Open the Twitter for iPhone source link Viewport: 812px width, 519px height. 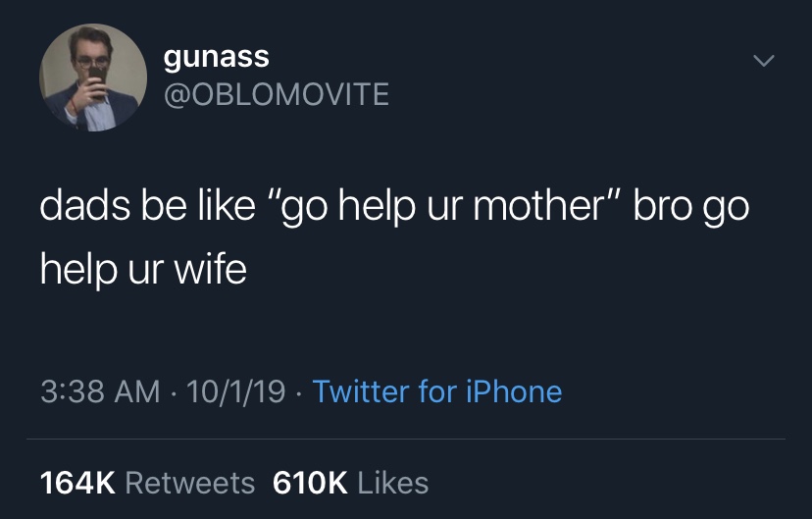(x=436, y=392)
